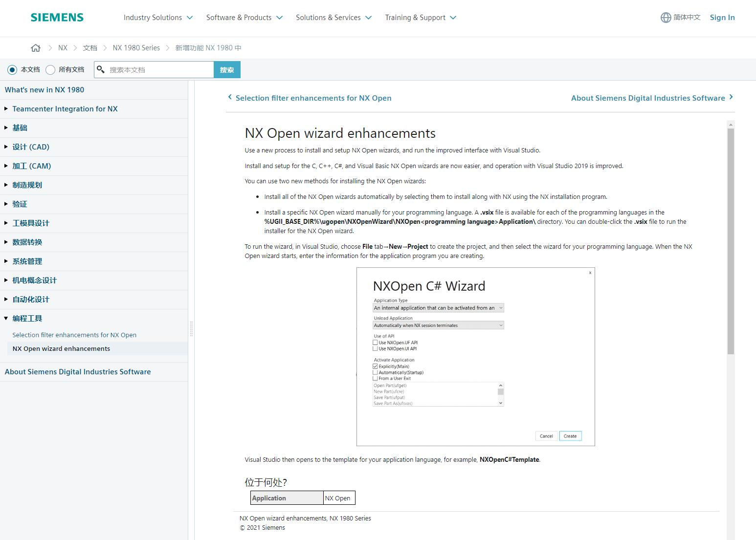
Task: Select the 本文档 radio button
Action: tap(12, 70)
